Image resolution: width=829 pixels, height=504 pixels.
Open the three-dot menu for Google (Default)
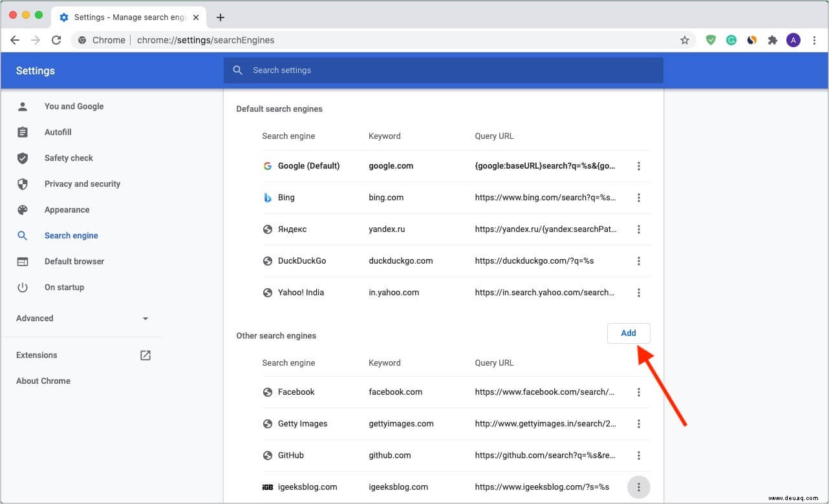click(x=639, y=166)
